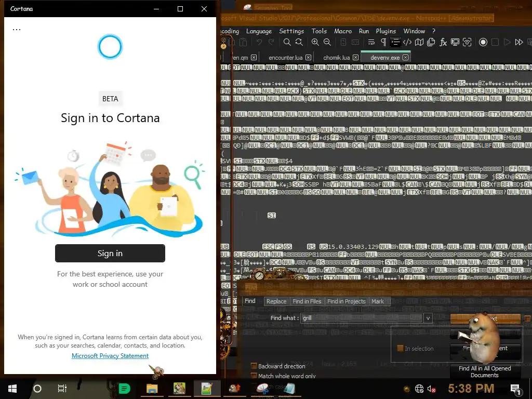This screenshot has height=399, width=532.
Task: Open Task View from the taskbar
Action: 62,389
